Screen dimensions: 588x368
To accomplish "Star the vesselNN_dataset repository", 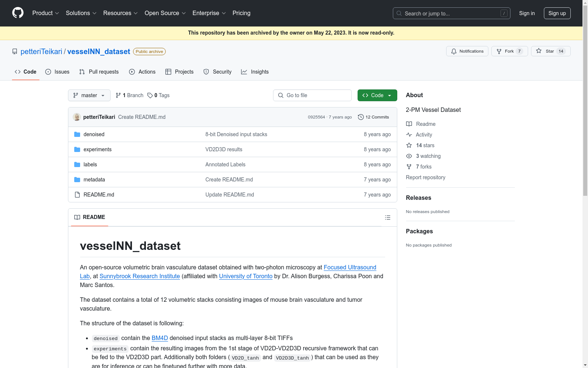I will 551,51.
